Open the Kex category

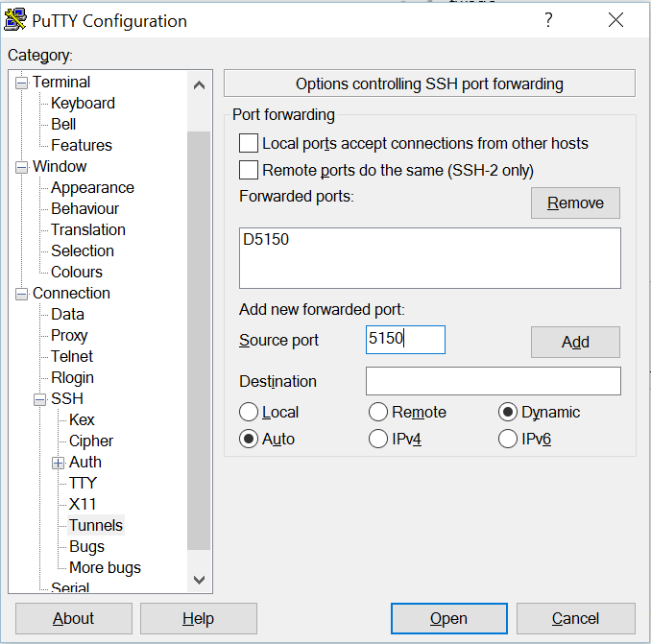82,419
